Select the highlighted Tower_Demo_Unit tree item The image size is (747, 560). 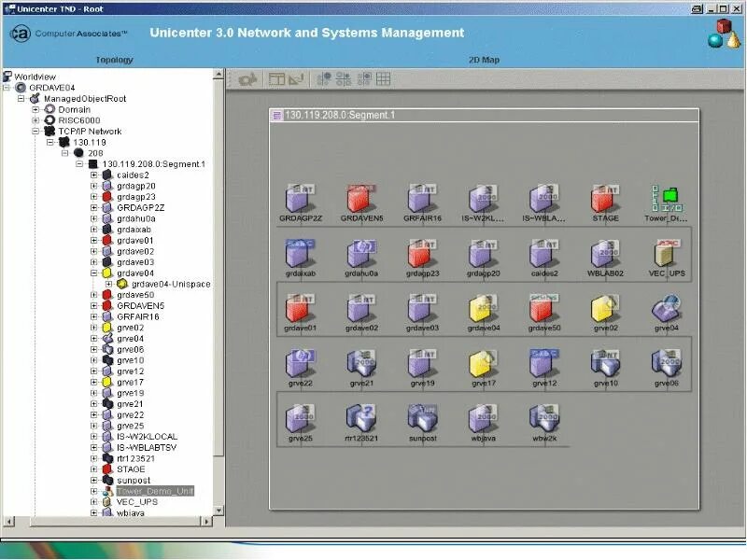click(x=155, y=491)
